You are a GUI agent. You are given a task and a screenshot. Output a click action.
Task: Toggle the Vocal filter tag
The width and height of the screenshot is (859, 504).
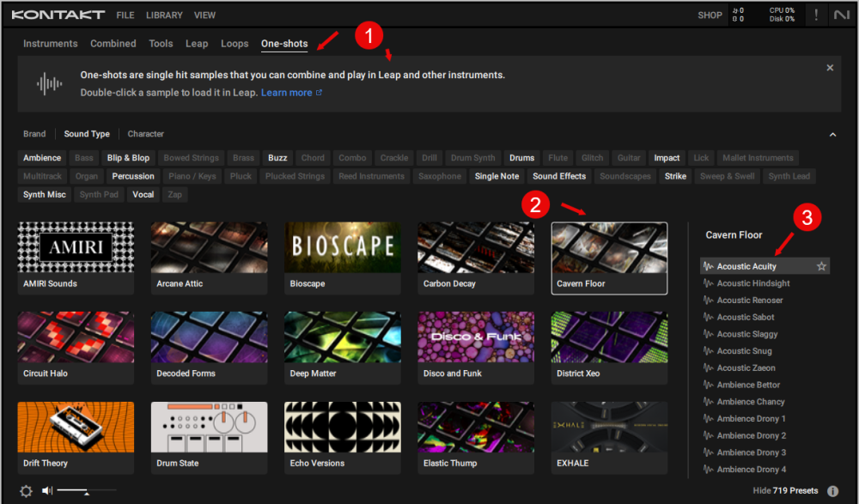[x=143, y=195]
